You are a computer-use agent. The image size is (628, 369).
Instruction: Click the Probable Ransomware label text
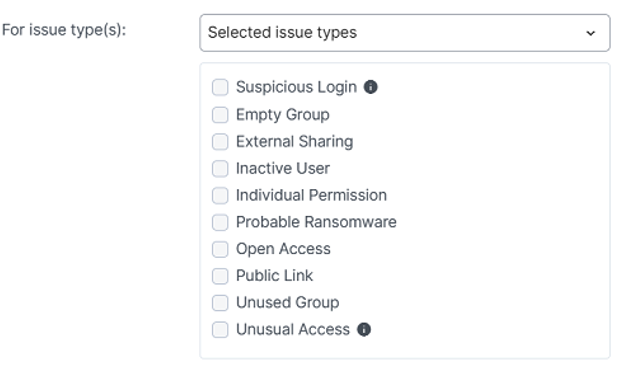[316, 222]
